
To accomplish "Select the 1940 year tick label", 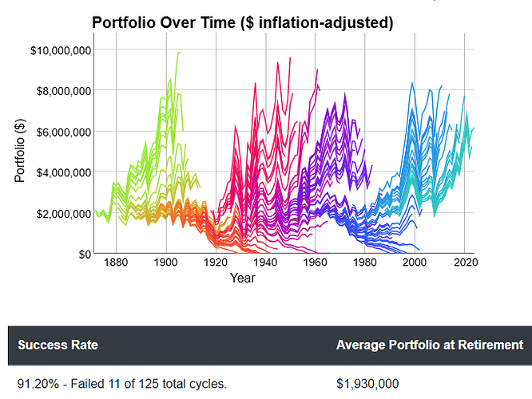I will pyautogui.click(x=266, y=263).
